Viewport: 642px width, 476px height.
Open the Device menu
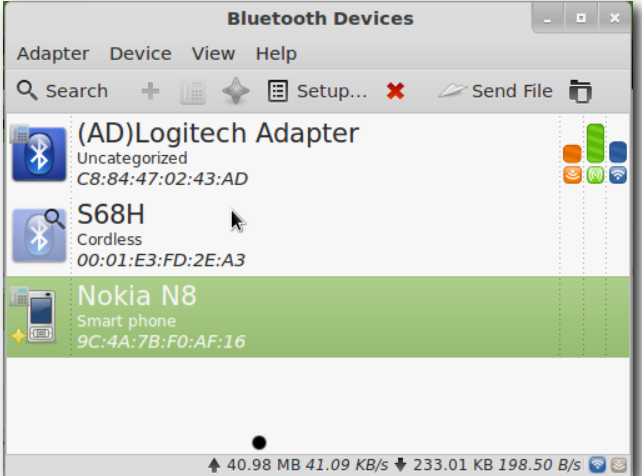click(x=141, y=54)
